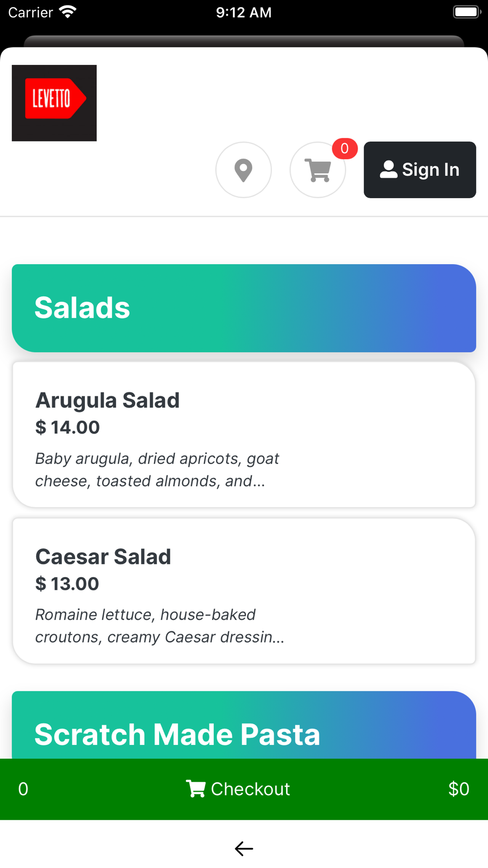Tap the red cart count badge
Screen dimensions: 488x868
tap(345, 148)
